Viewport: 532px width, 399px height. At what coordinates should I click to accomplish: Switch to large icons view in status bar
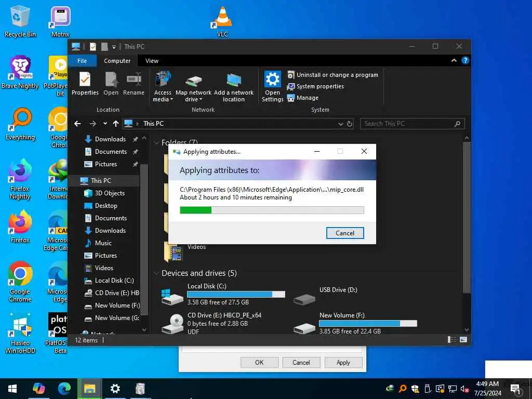(x=463, y=340)
